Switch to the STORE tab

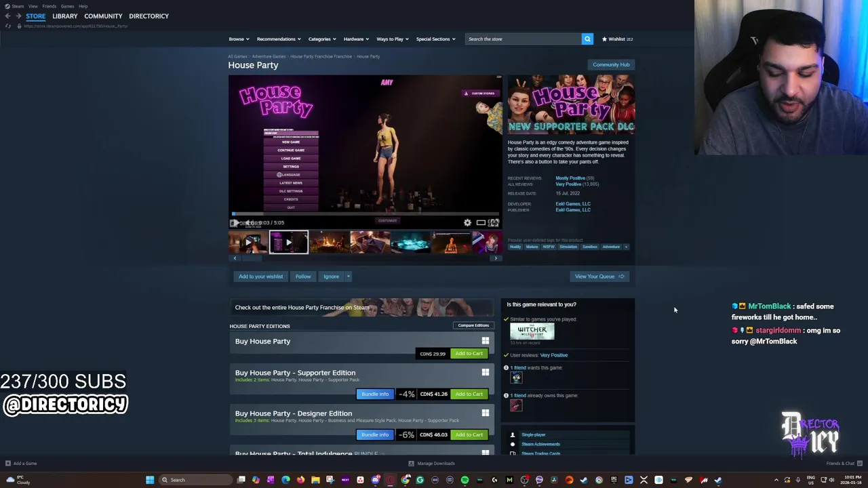[35, 16]
